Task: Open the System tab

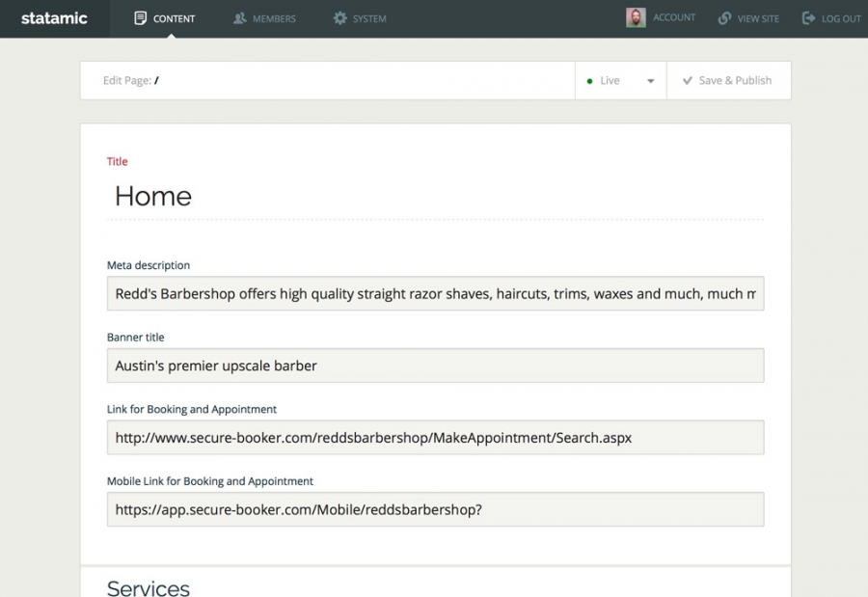Action: coord(360,18)
